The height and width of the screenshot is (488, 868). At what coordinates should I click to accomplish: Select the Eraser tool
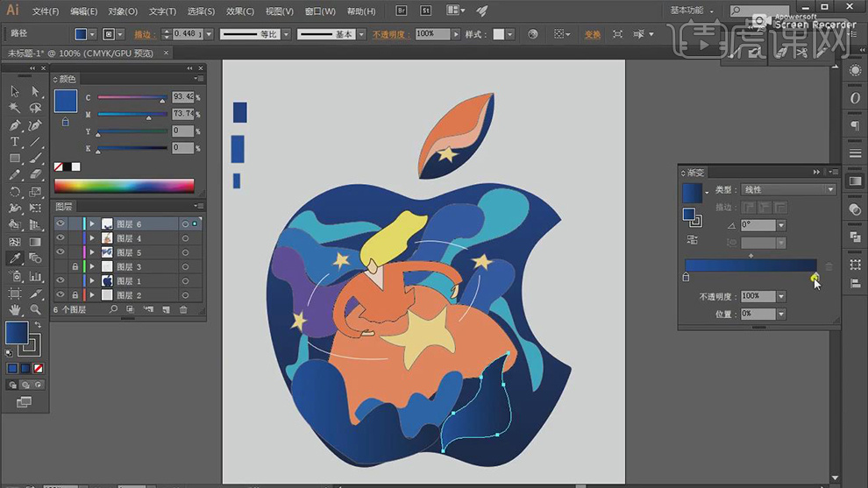click(x=35, y=175)
